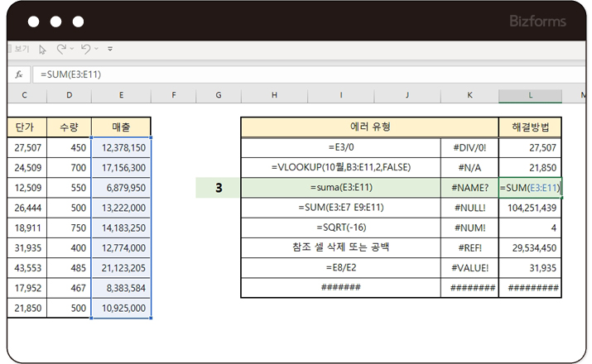
Task: Click the formula bar showing =SUM(E3:E11)
Action: tap(310, 74)
